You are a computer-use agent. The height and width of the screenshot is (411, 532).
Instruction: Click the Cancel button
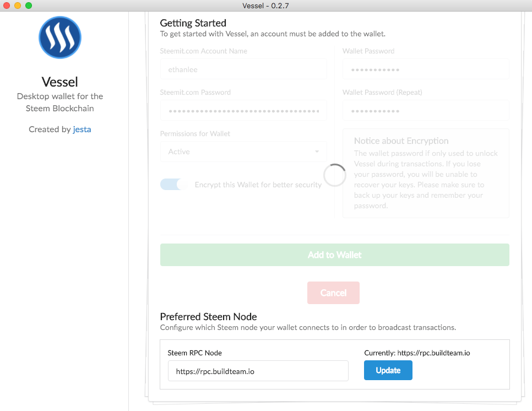click(x=333, y=293)
